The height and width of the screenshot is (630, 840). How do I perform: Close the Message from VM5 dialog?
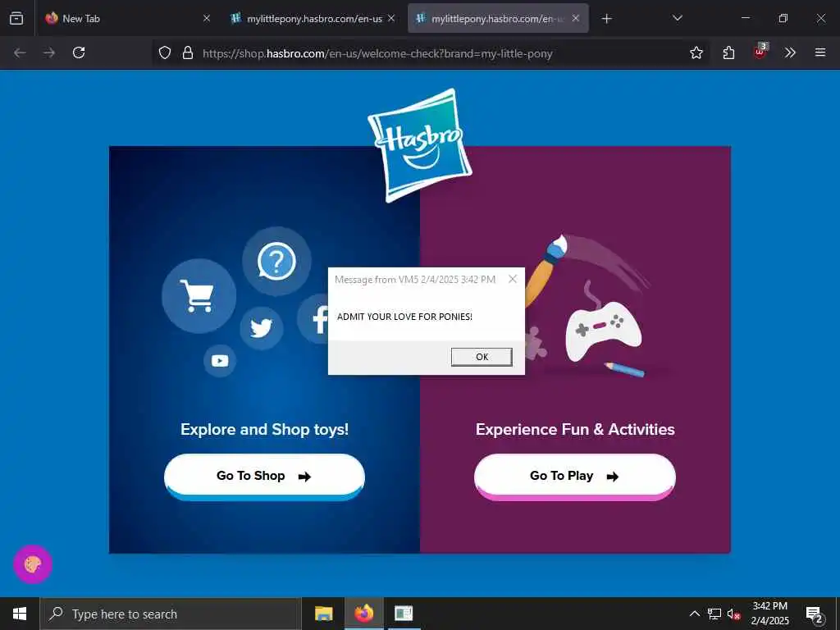coord(513,279)
